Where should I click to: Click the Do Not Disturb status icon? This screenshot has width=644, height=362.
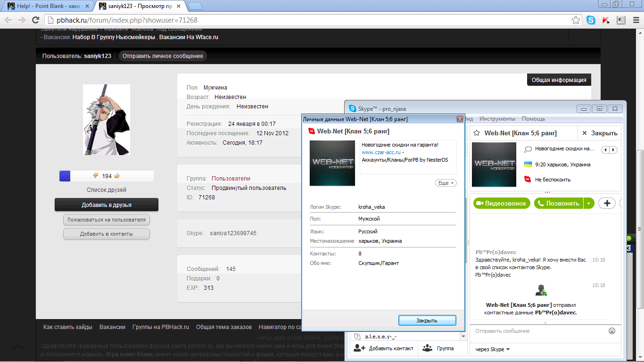(528, 180)
